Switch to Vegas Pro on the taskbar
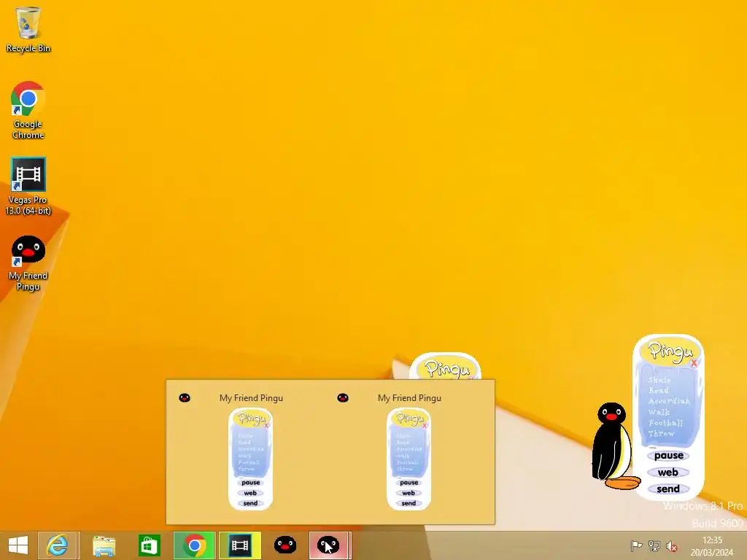747x560 pixels. point(239,545)
